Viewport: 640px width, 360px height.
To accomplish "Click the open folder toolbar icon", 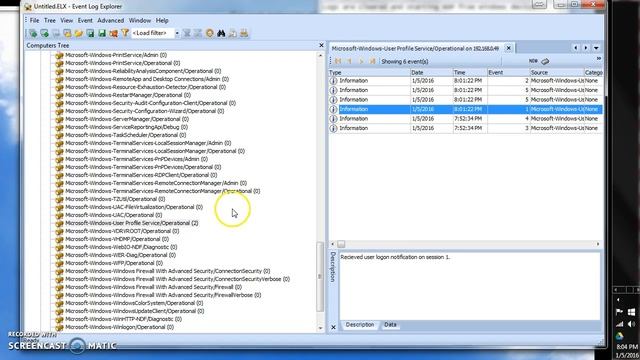I will [78, 33].
